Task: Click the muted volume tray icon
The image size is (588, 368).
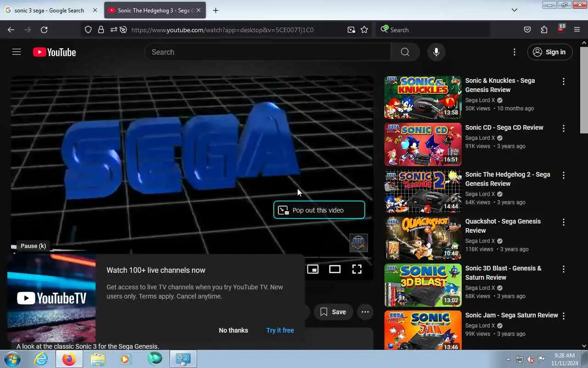Action: [x=531, y=359]
